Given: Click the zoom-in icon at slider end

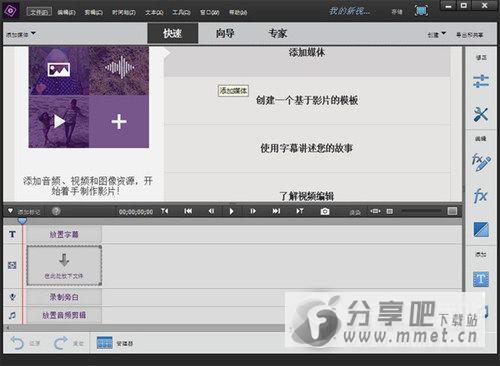Looking at the screenshot, I should click(x=452, y=211).
